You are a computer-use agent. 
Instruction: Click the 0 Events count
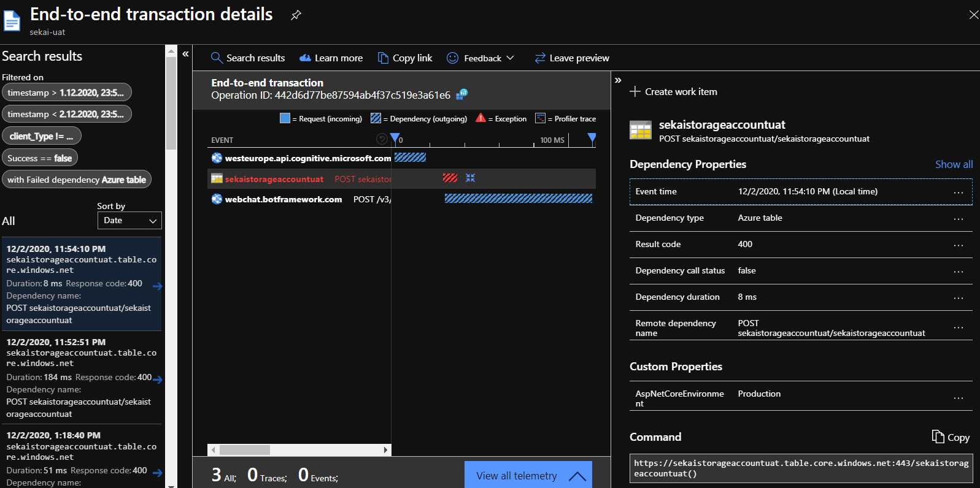click(x=318, y=475)
